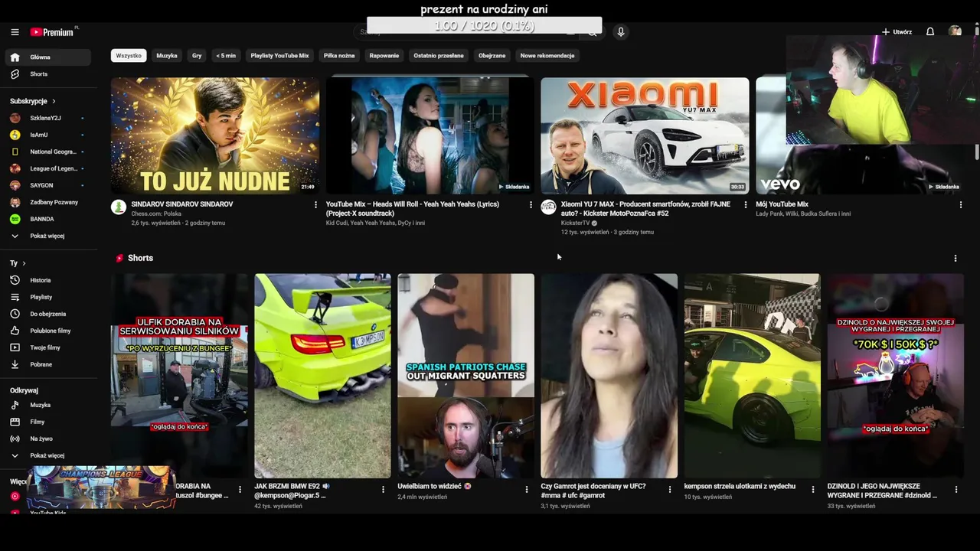Screen dimensions: 980x551
Task: Open KicksterTV channel avatar
Action: click(548, 207)
